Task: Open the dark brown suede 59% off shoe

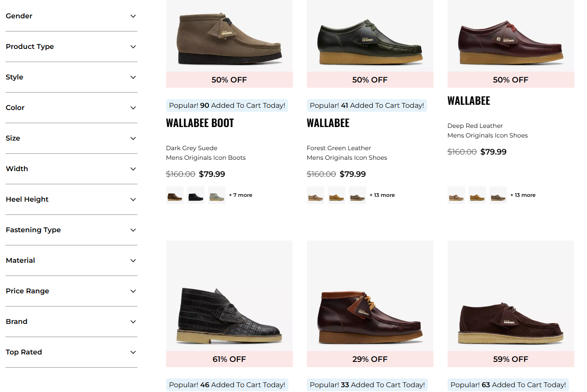Action: coord(511,296)
